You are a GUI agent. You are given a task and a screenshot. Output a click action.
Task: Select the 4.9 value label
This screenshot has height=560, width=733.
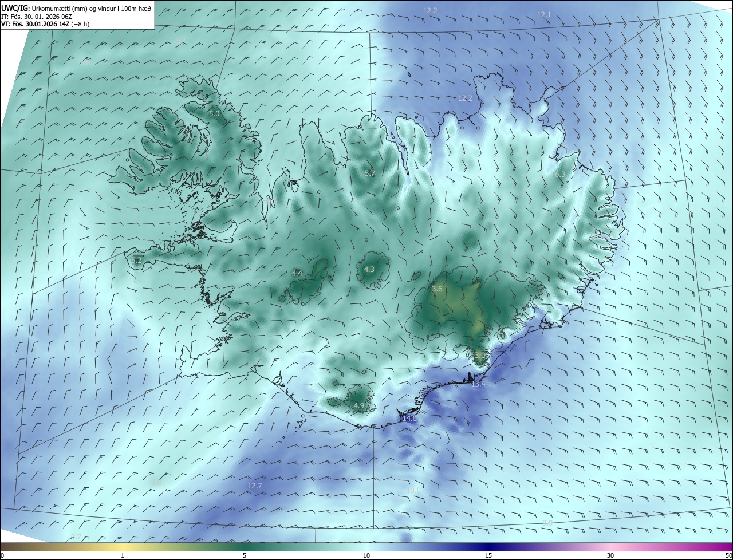click(x=359, y=405)
